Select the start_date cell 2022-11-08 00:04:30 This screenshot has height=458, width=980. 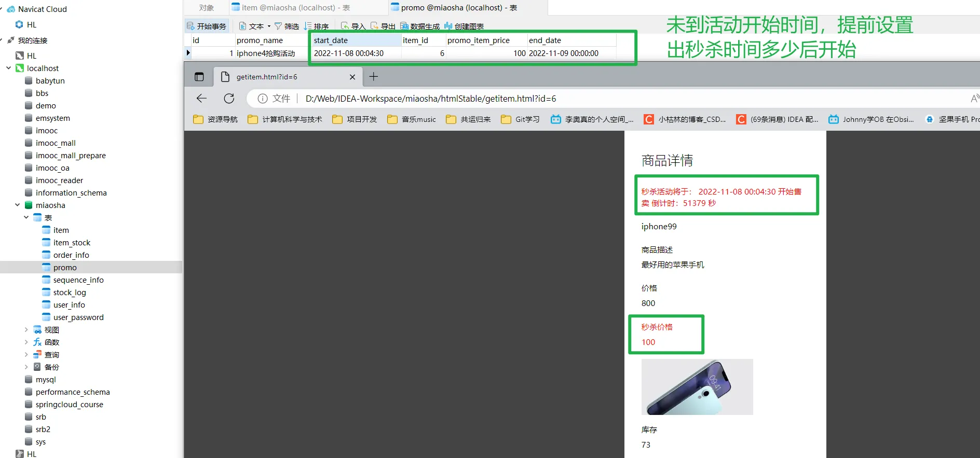point(356,53)
